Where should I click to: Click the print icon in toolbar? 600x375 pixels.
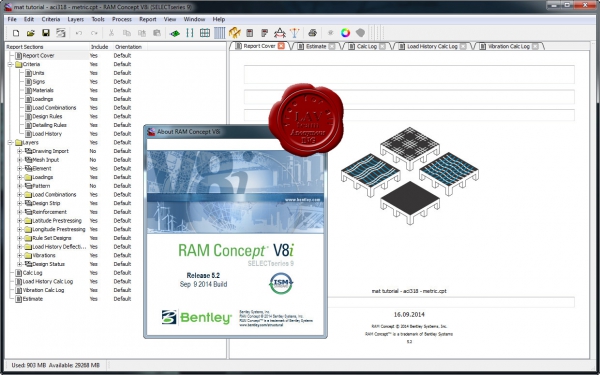[312, 33]
